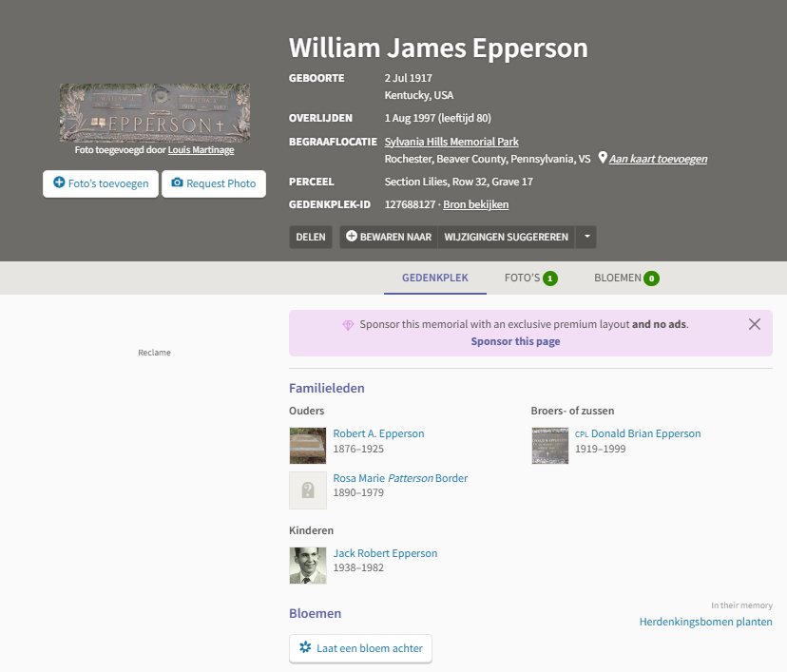Click the Foto's toevoegen plus button

[x=101, y=183]
